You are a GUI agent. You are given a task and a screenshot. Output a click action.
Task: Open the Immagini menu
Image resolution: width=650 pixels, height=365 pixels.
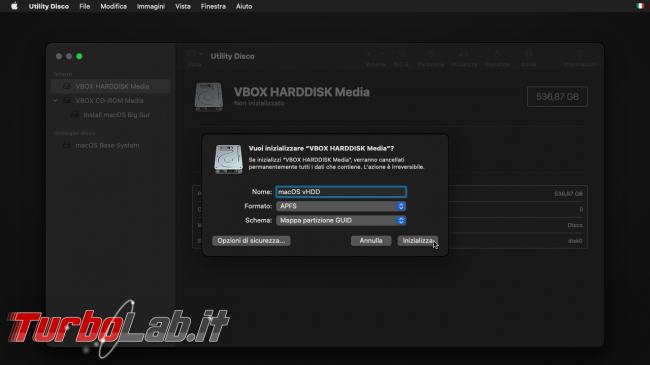(151, 6)
